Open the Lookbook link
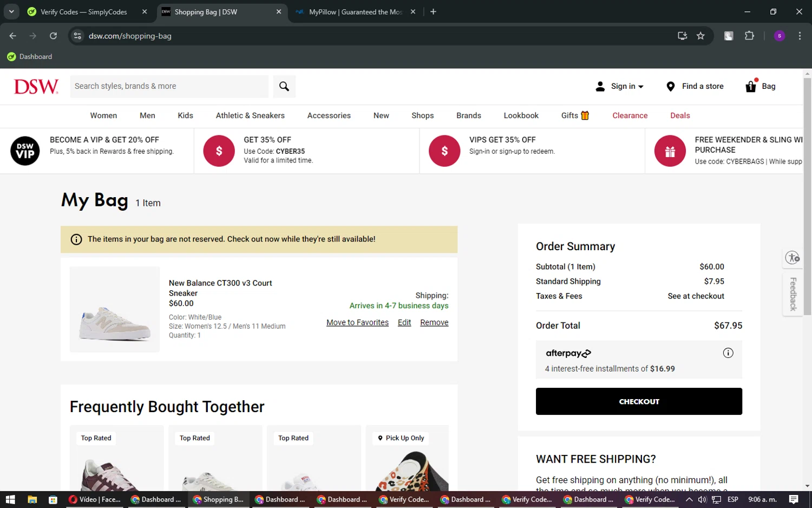This screenshot has height=508, width=812. point(521,116)
